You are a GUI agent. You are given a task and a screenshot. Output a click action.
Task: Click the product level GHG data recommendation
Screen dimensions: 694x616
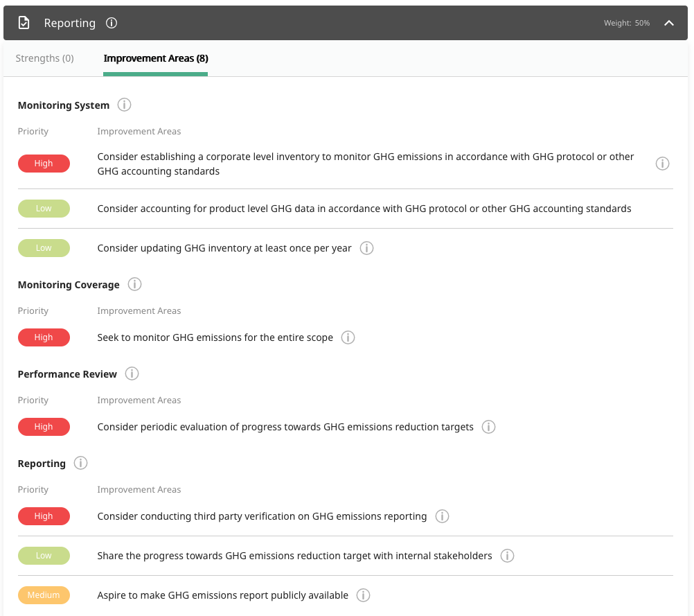364,209
